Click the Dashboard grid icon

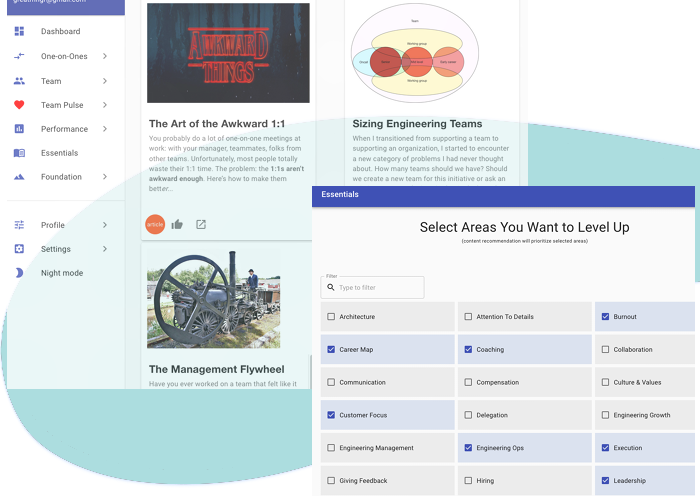click(x=19, y=32)
